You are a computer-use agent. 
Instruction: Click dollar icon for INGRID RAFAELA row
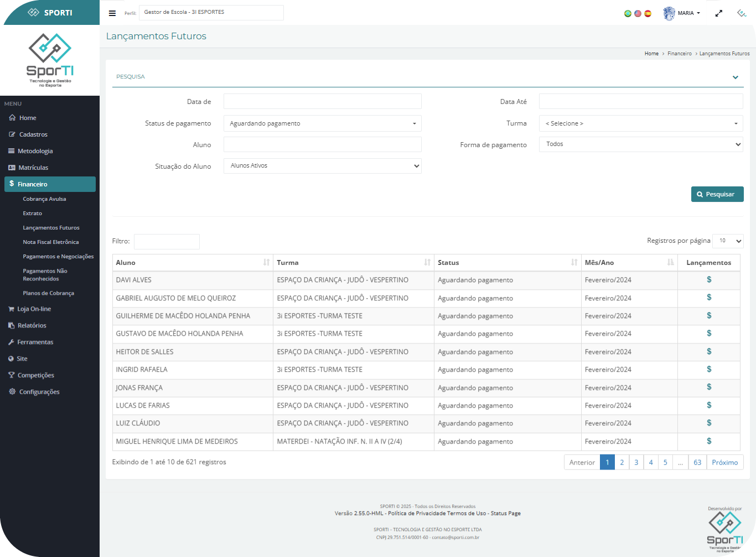[708, 369]
